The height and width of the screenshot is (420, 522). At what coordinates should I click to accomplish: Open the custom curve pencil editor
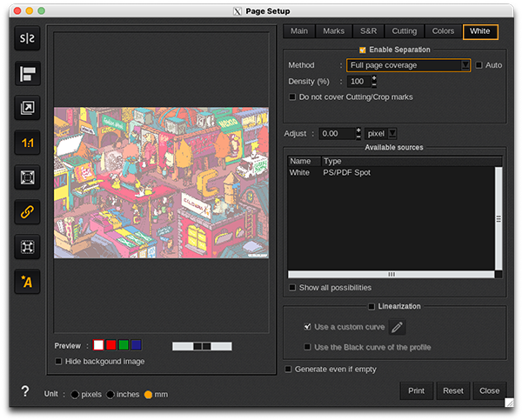[397, 328]
